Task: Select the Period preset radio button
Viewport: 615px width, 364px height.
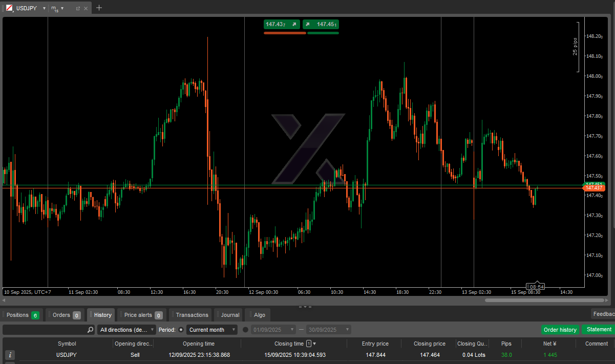Action: (181, 330)
